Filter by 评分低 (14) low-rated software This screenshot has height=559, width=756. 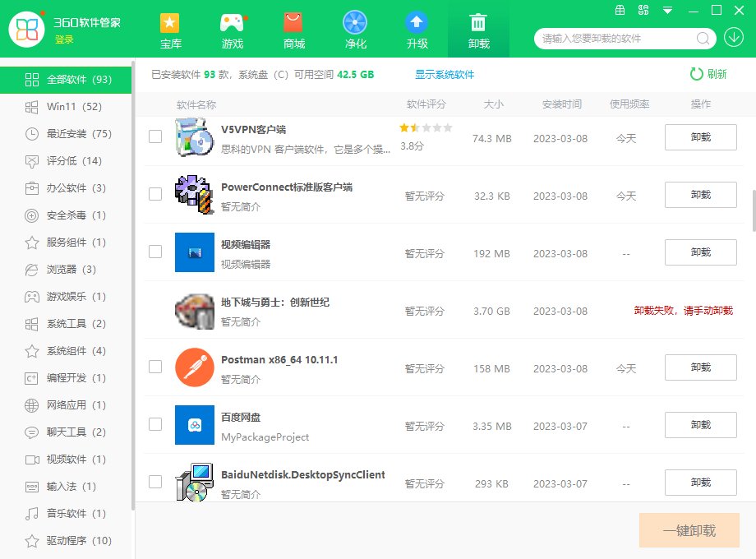coord(66,161)
